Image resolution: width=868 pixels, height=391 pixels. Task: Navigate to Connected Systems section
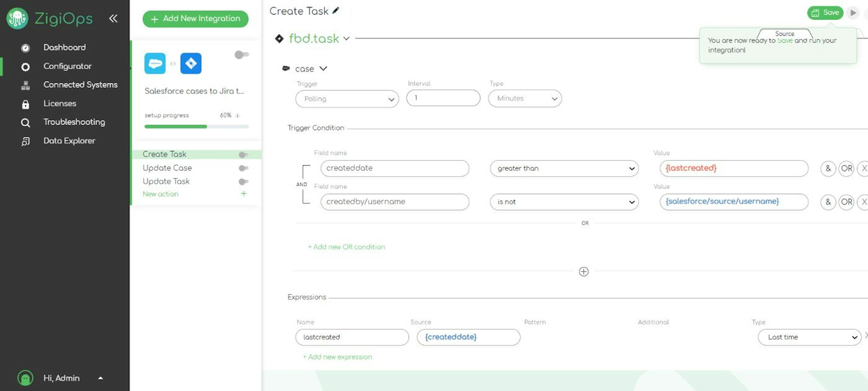coord(80,84)
